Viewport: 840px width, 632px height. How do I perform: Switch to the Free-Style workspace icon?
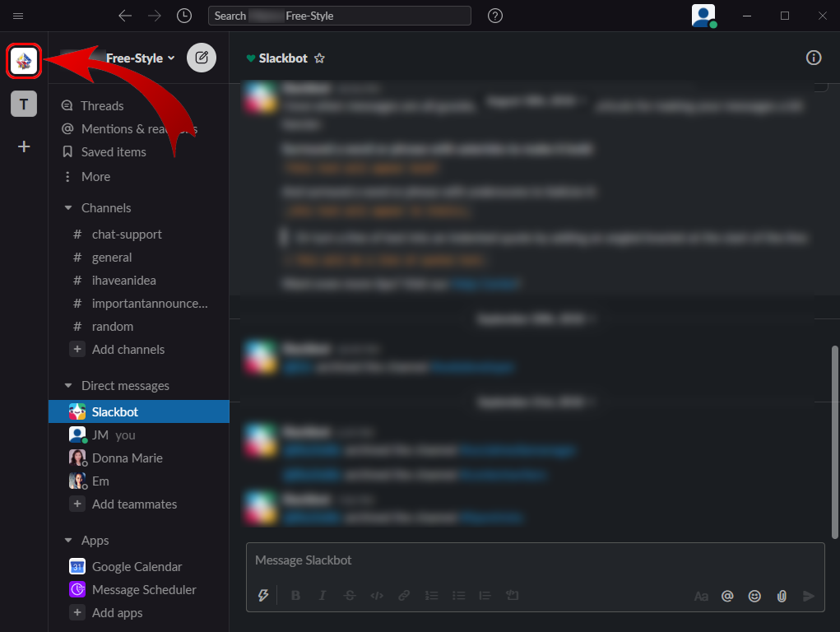24,61
